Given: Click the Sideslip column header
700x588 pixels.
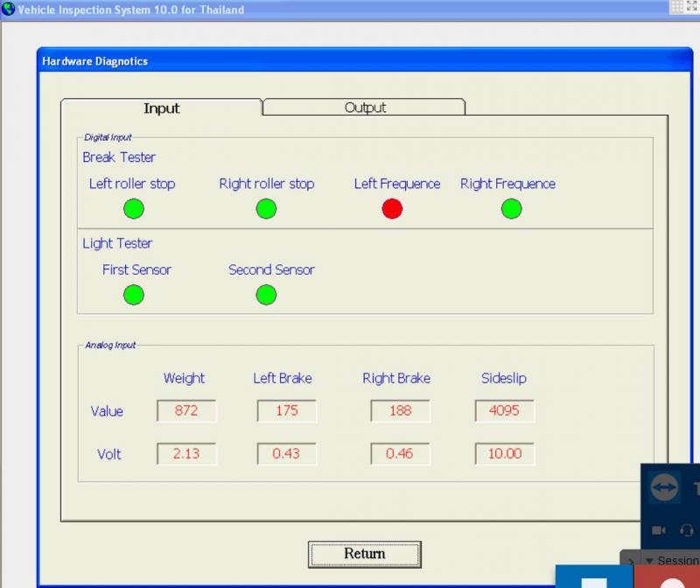Looking at the screenshot, I should click(504, 378).
